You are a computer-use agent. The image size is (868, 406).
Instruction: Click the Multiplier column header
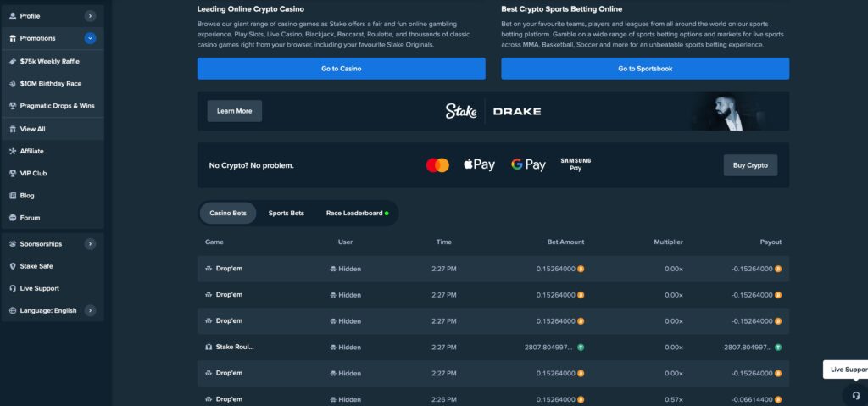point(668,242)
